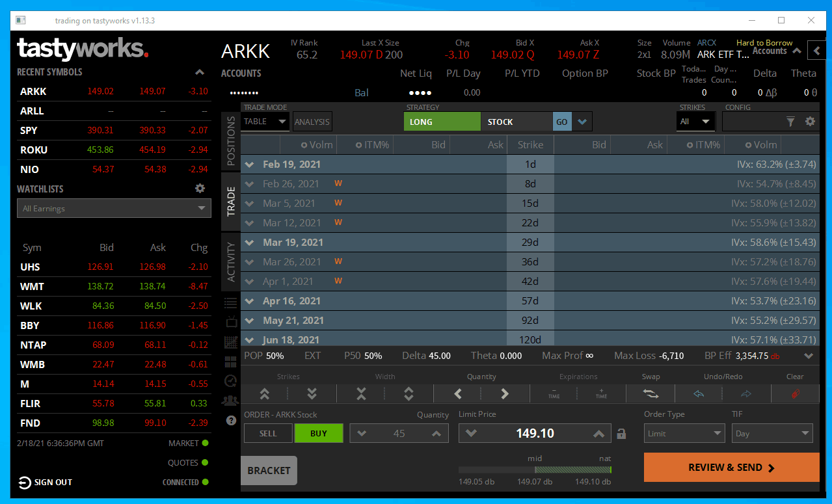Open the chart grid icon in sidebar
Viewport: 832px width, 504px height.
click(x=230, y=342)
